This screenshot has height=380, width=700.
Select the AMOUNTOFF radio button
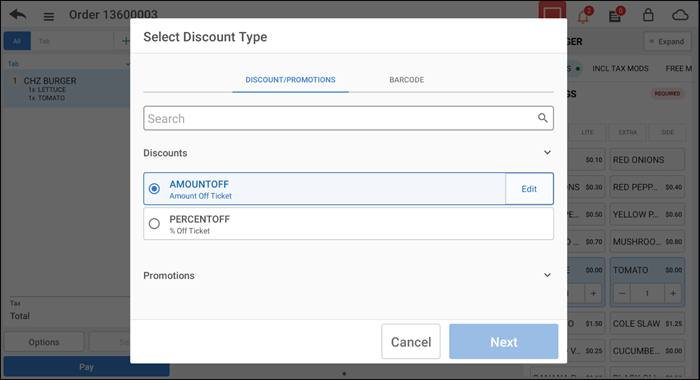click(154, 189)
